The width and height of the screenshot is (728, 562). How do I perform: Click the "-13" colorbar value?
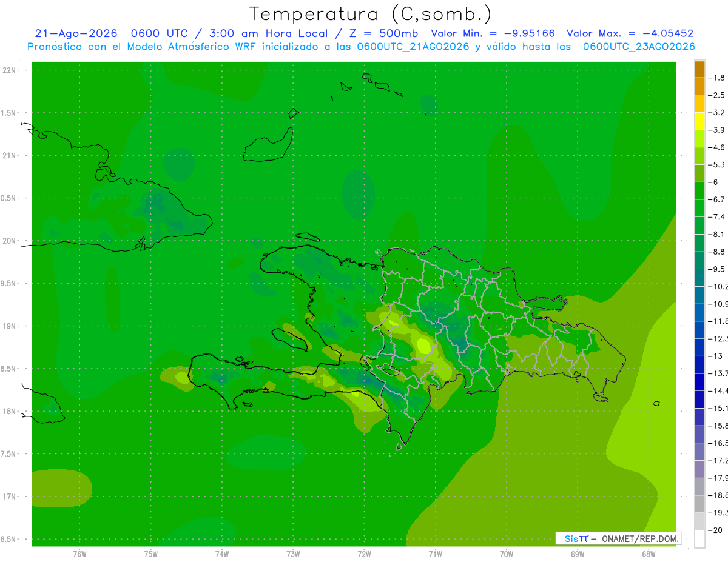point(715,356)
